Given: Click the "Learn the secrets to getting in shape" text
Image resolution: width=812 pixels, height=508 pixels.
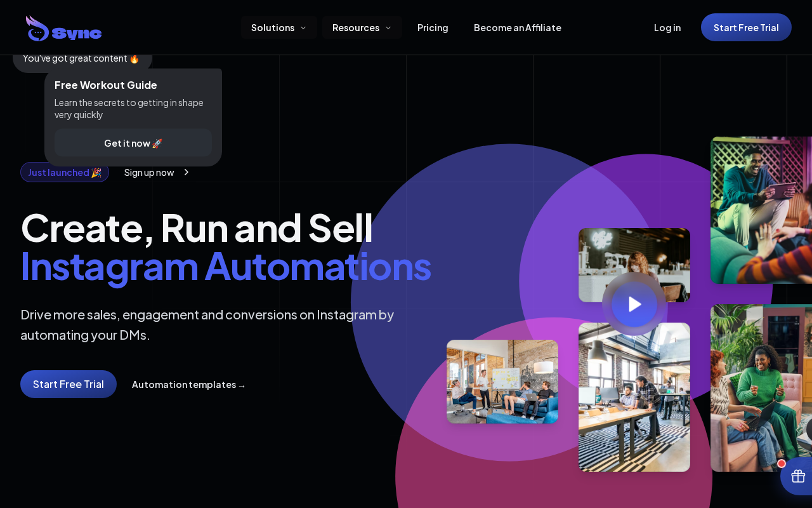Looking at the screenshot, I should coord(129,109).
